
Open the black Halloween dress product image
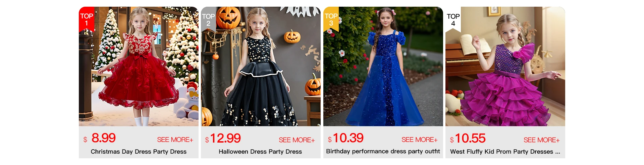click(x=261, y=66)
